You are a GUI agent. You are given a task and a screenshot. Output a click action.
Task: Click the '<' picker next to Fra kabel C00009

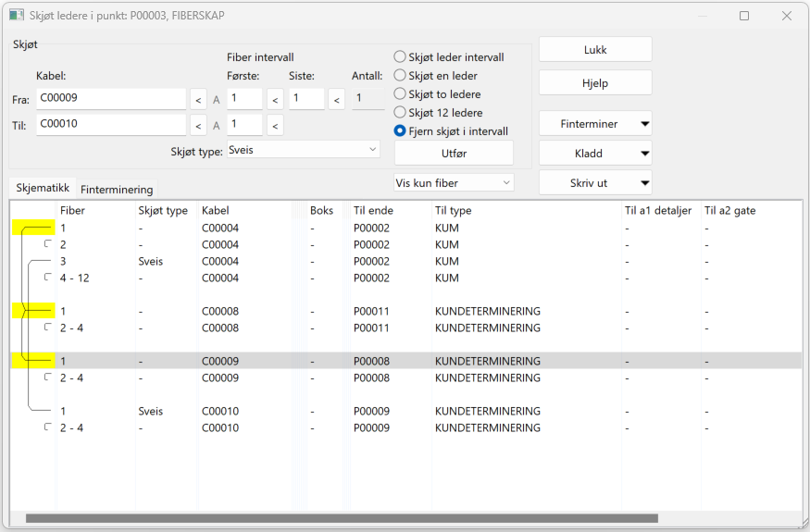pos(198,100)
